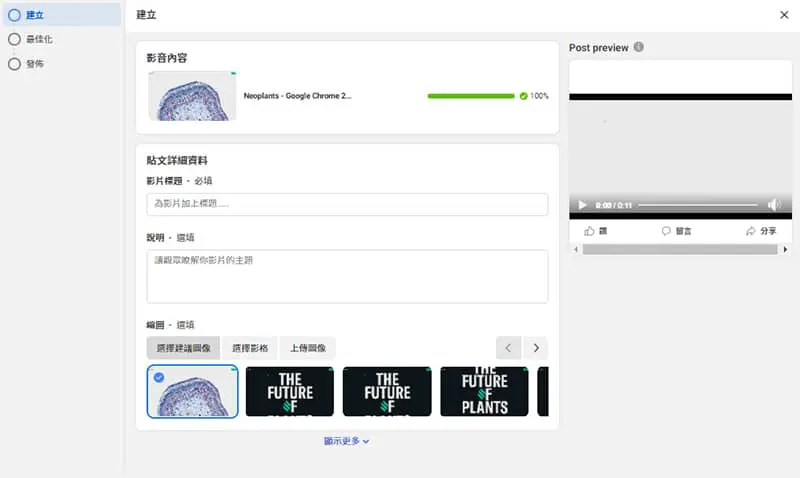Click the share arrow icon in preview
Viewport: 800px width, 478px height.
tap(751, 231)
